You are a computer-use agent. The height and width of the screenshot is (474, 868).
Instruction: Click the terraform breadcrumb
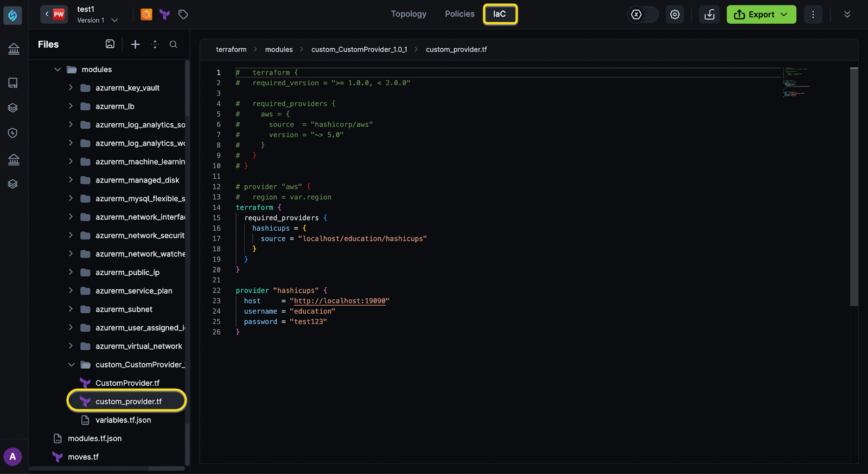[231, 49]
